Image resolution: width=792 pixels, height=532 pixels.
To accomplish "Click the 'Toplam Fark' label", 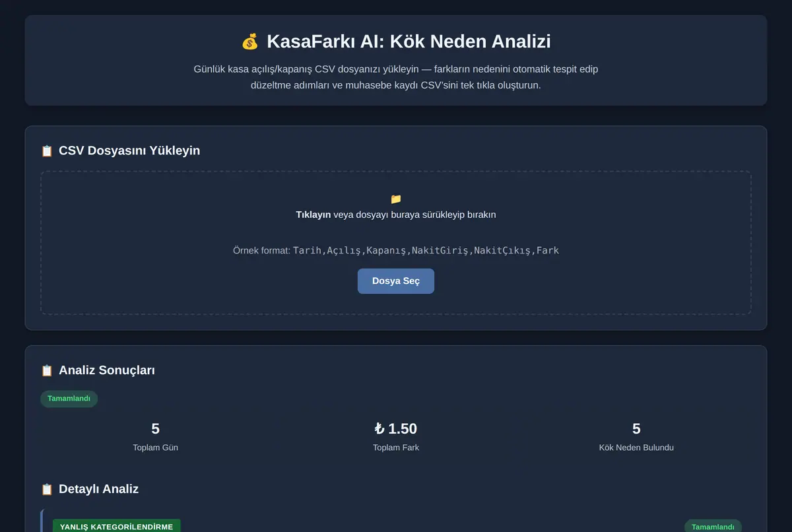I will click(x=396, y=448).
